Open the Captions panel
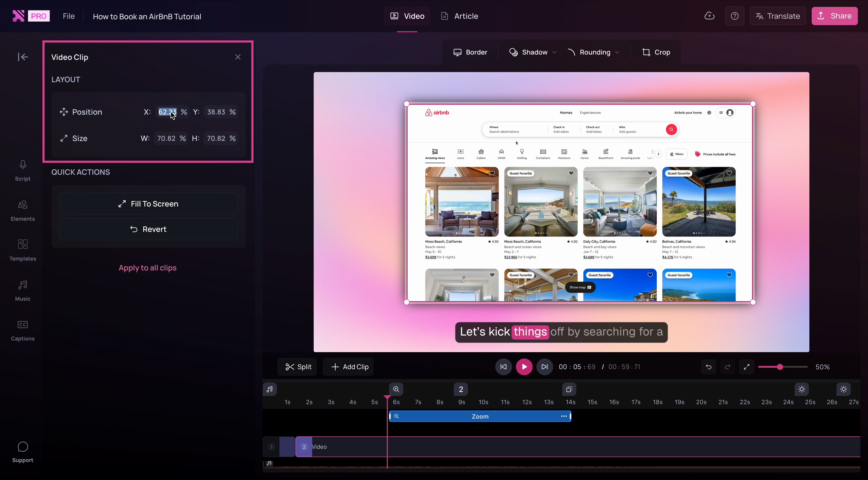This screenshot has height=480, width=868. 22,330
